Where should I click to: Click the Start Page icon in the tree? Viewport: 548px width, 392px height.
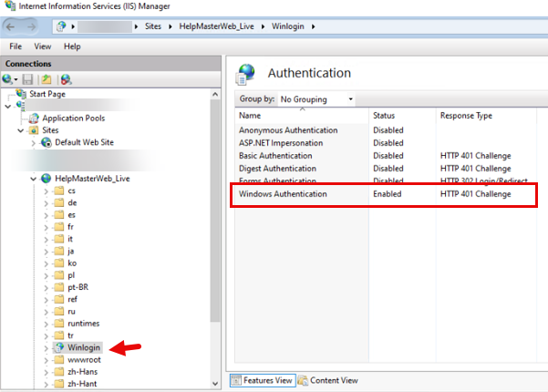pyautogui.click(x=21, y=94)
